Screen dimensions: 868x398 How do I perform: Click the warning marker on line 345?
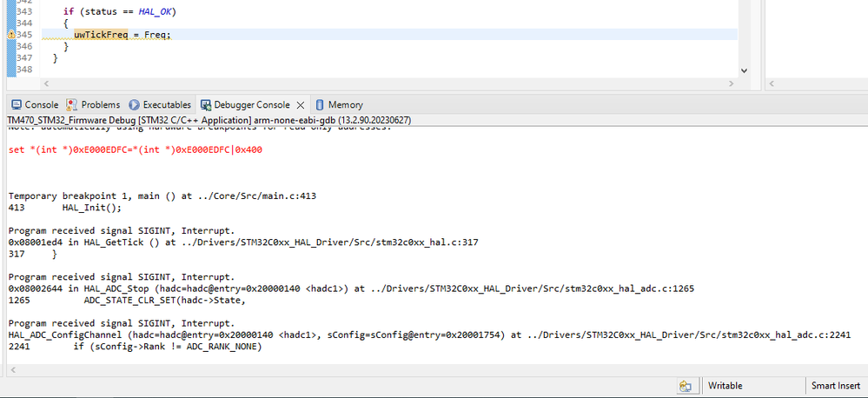tap(11, 35)
